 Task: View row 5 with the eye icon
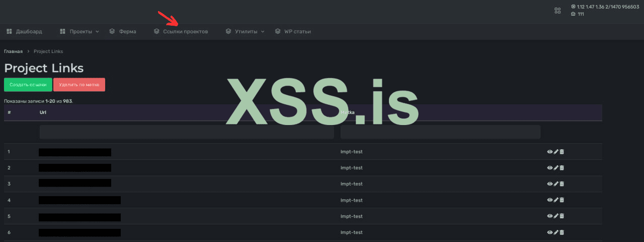coord(550,216)
